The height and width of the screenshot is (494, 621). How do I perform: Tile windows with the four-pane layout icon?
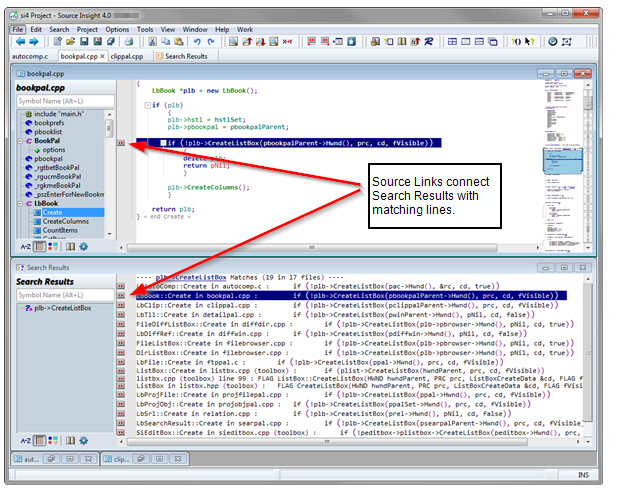[452, 41]
